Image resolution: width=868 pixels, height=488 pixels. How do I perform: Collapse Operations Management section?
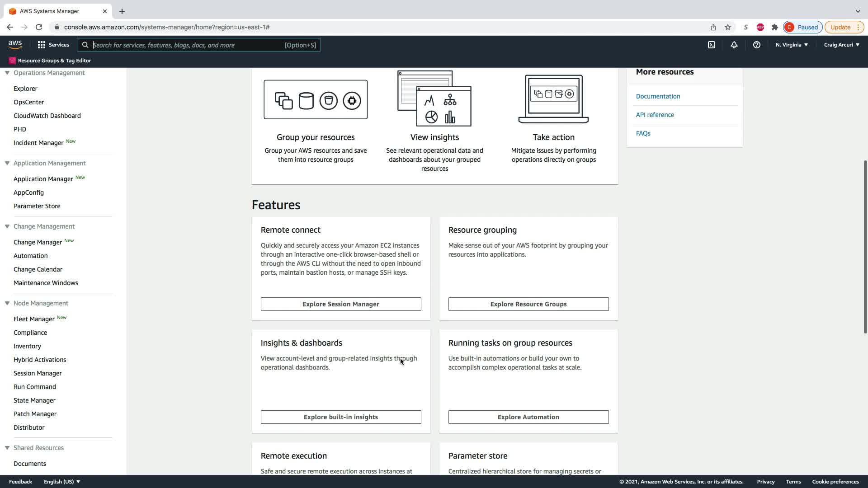click(x=7, y=73)
